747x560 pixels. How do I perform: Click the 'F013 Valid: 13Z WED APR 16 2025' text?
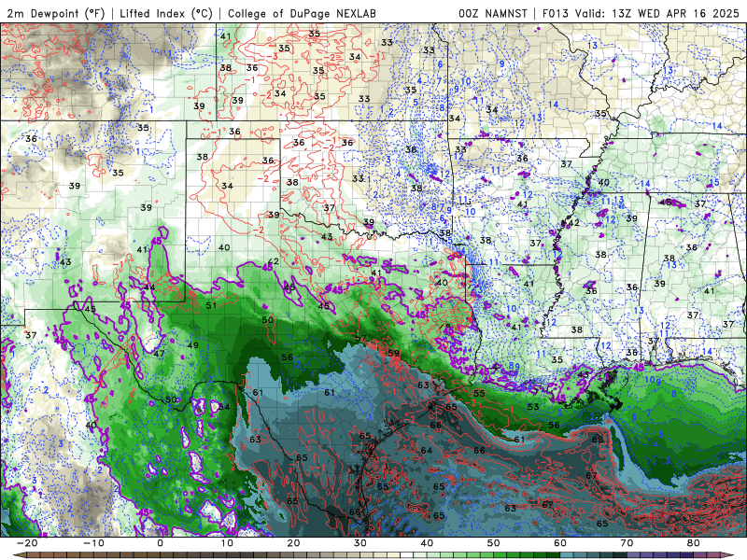coord(641,13)
